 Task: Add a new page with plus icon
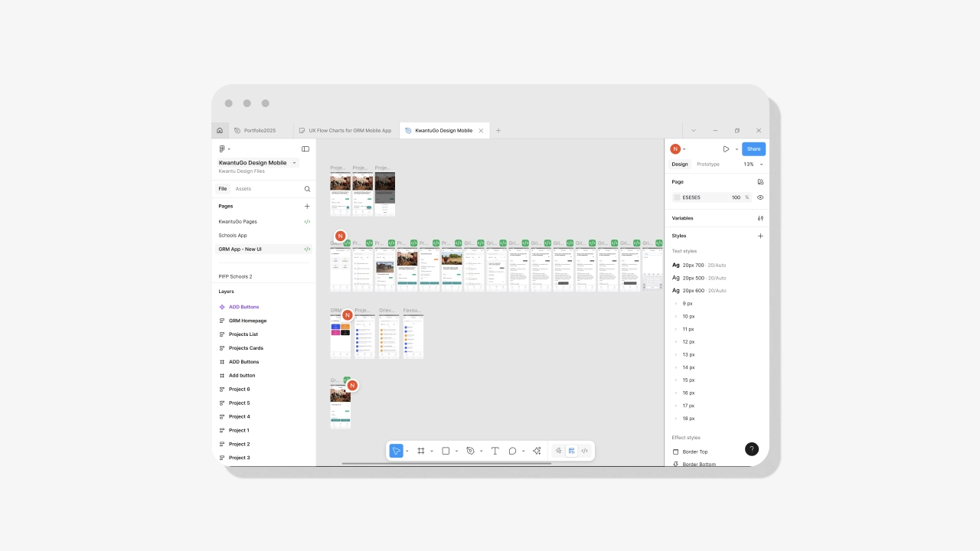coord(307,206)
